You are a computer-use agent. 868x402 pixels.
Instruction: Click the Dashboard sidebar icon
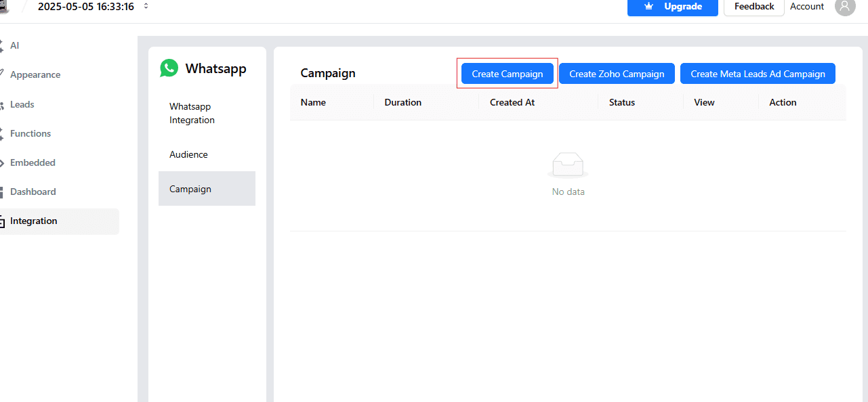pyautogui.click(x=2, y=192)
